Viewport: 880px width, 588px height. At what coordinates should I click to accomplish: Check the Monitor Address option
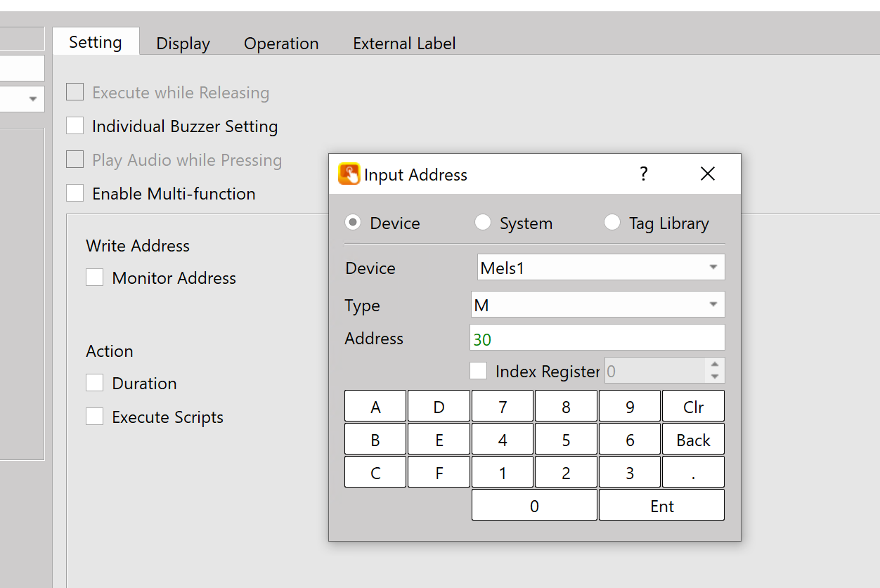(95, 278)
